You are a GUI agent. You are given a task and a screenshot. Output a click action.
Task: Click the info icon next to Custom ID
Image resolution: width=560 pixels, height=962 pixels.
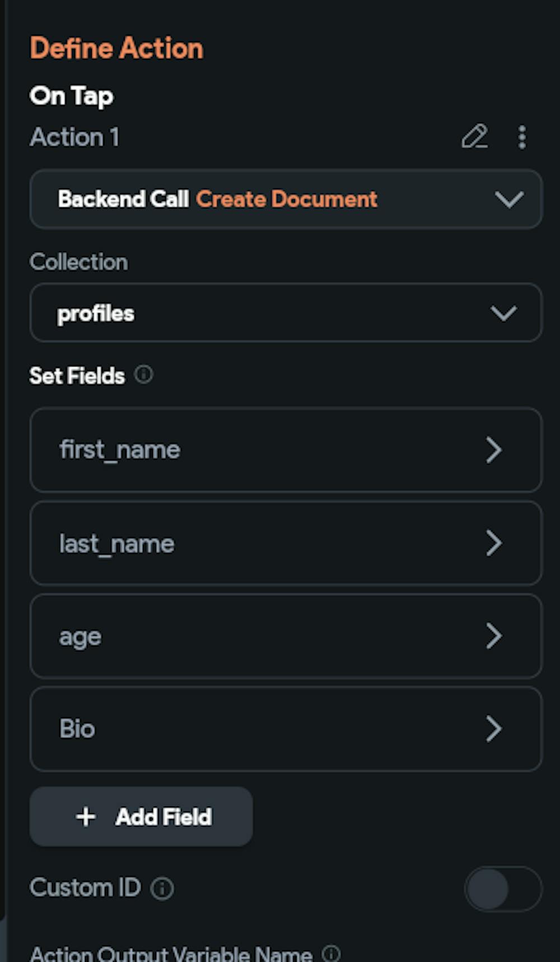(162, 889)
